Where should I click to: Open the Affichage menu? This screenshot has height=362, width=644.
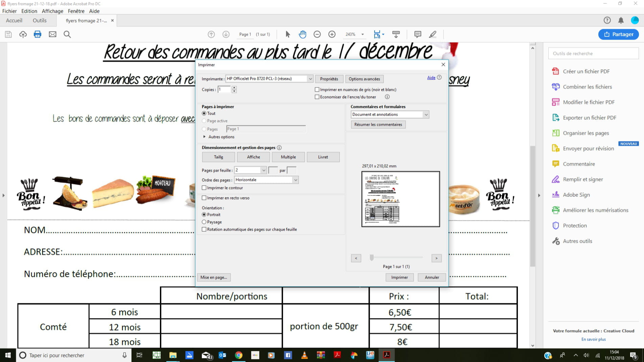(x=52, y=11)
